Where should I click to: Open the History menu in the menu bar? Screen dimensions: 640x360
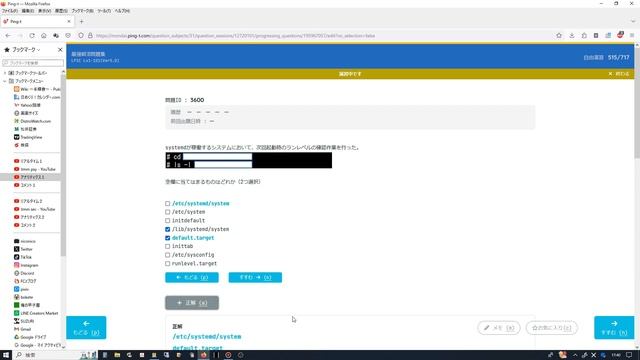(61, 11)
